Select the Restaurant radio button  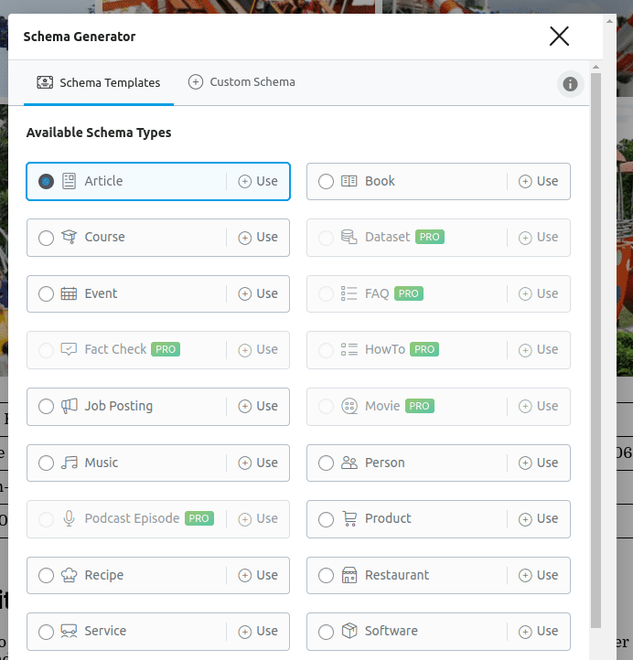pyautogui.click(x=326, y=575)
